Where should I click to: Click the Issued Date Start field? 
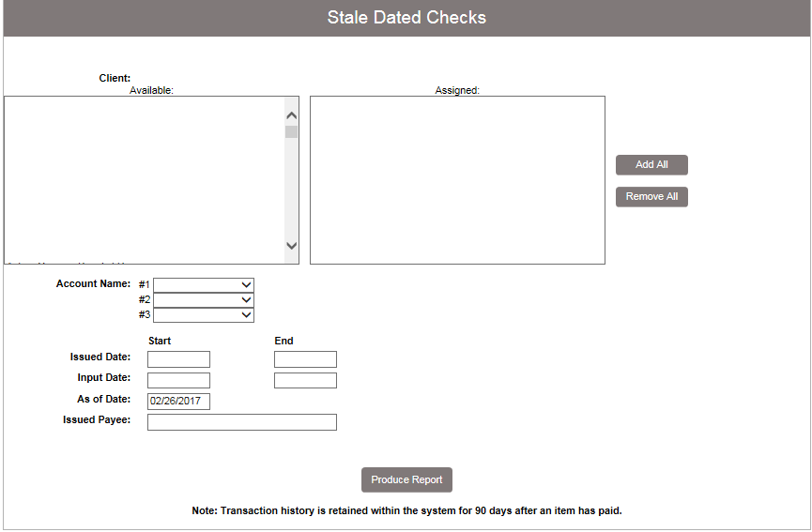tap(178, 359)
